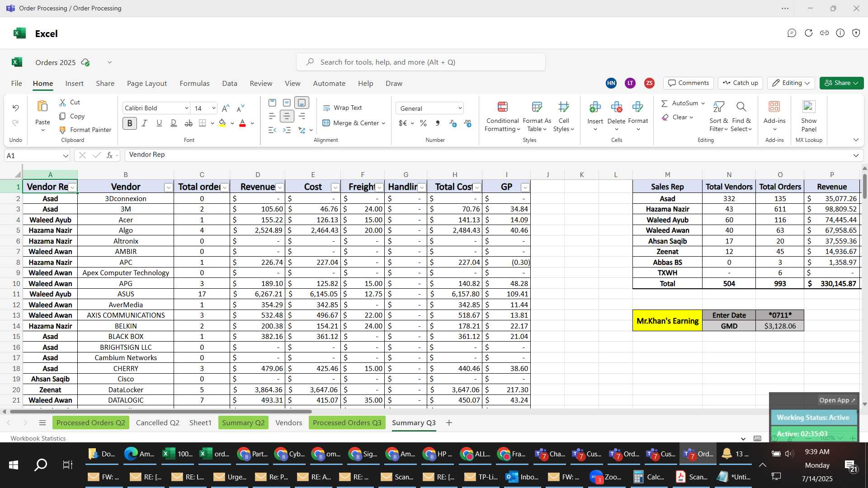Toggle top vertical alignment
868x488 pixels.
[x=272, y=103]
